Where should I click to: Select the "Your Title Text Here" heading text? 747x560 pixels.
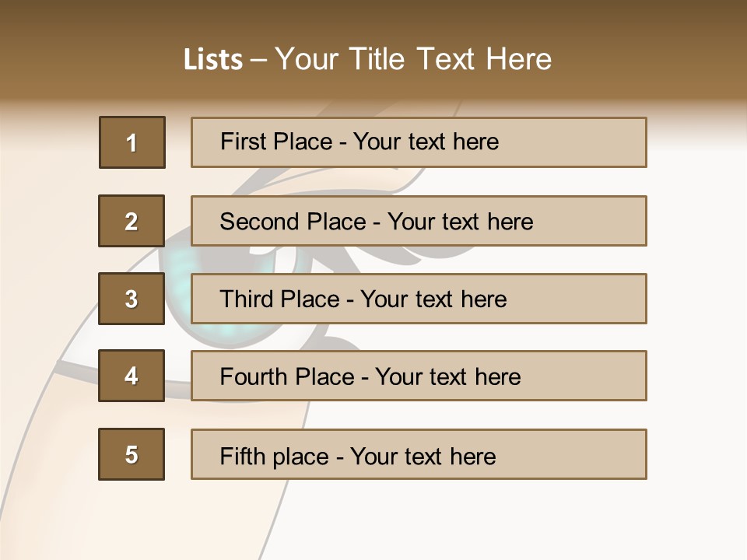(413, 59)
